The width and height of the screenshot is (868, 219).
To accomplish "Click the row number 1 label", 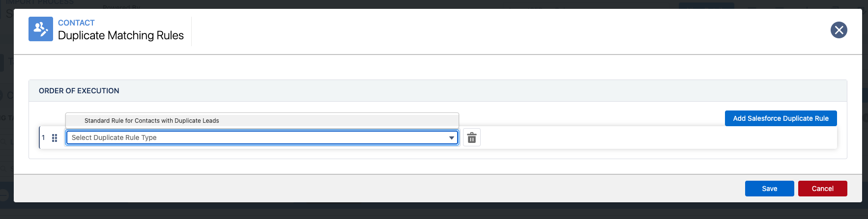I will click(43, 137).
